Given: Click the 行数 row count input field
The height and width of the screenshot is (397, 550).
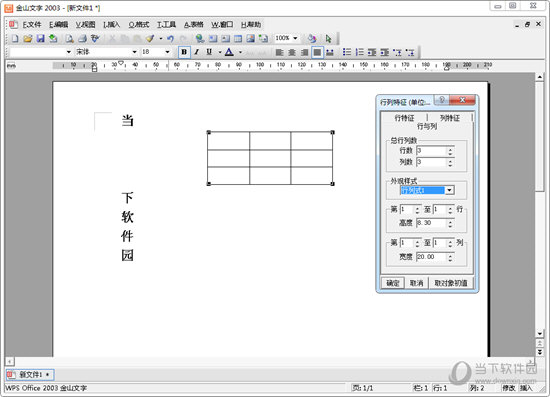Looking at the screenshot, I should click(x=431, y=150).
